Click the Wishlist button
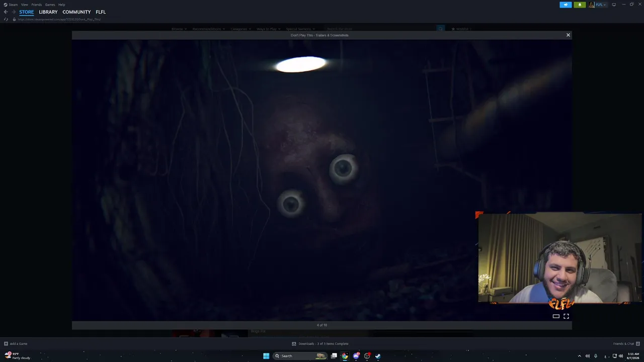 click(460, 29)
